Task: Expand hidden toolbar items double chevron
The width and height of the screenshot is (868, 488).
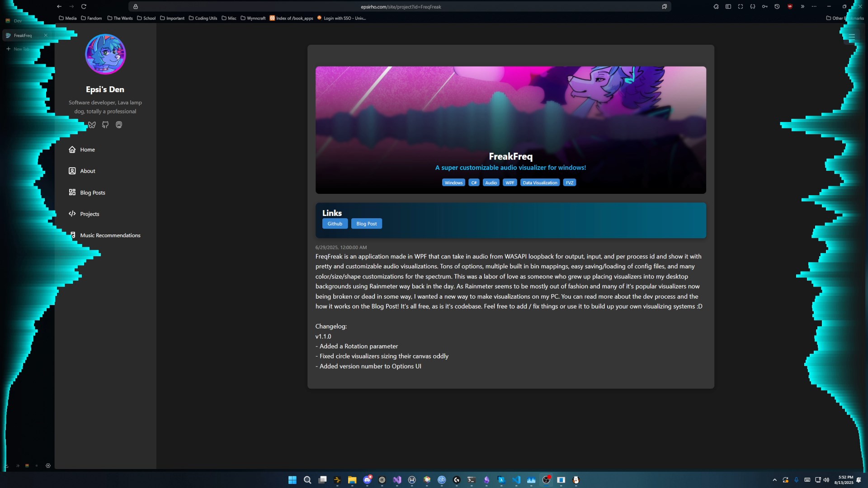Action: coord(802,6)
